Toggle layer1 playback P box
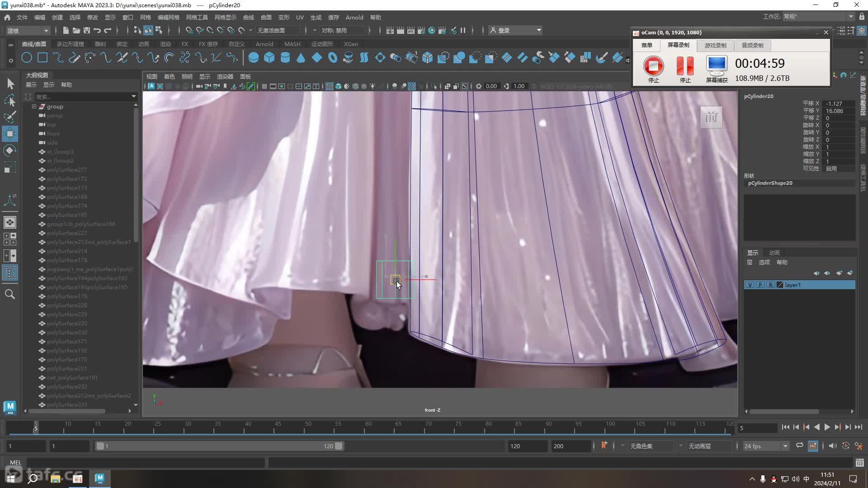868x488 pixels. 760,285
